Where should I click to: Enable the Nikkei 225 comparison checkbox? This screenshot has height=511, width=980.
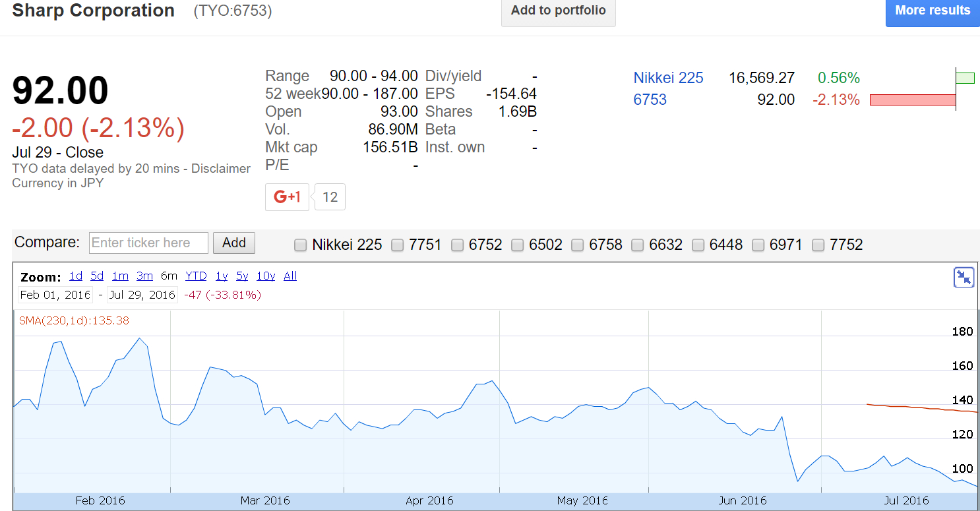301,245
